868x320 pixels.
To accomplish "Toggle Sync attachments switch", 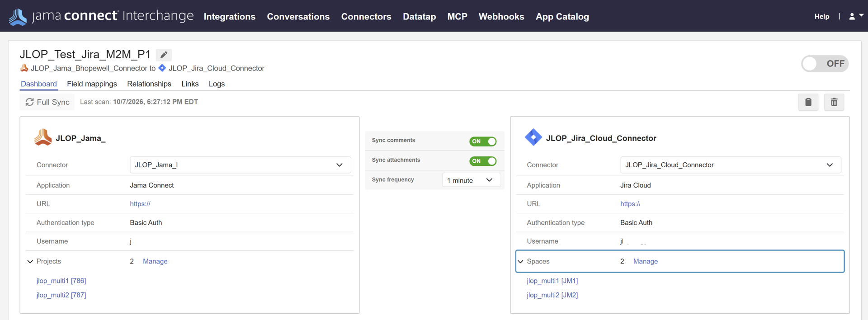I will 483,161.
